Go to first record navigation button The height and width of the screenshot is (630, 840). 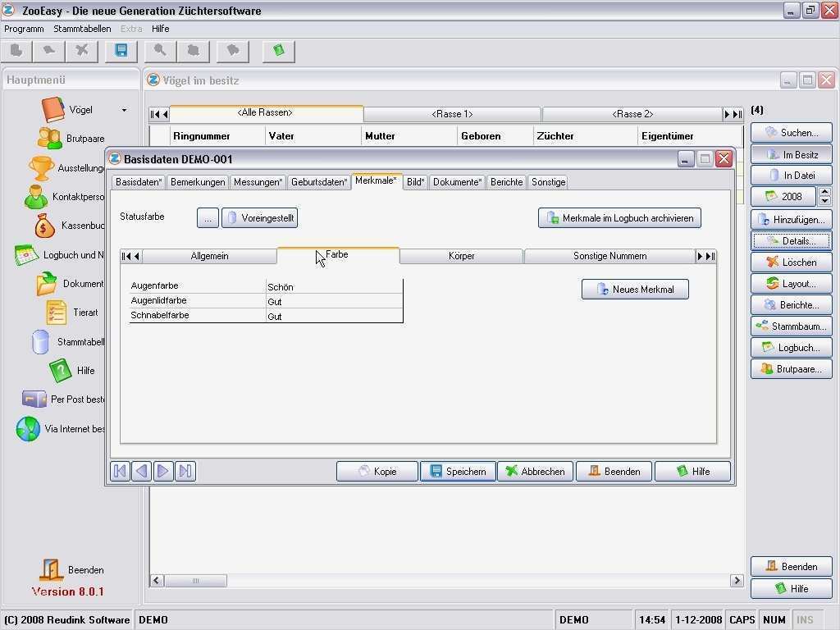(x=120, y=472)
